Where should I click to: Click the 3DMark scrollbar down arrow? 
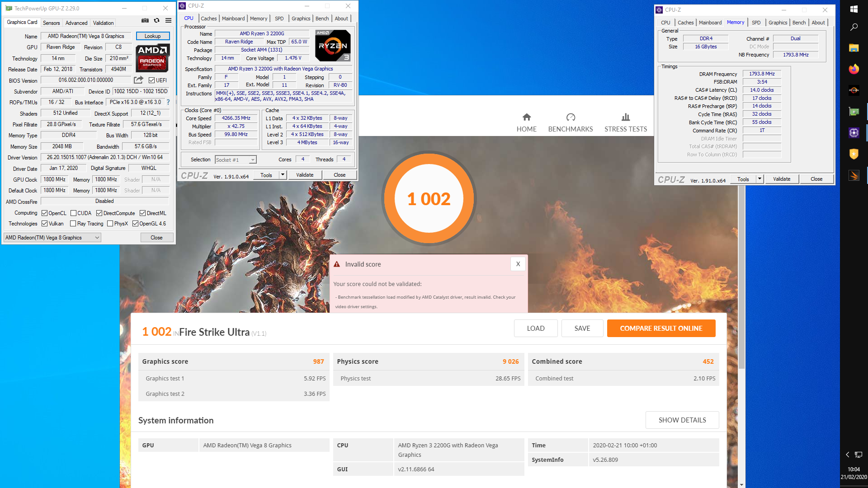coord(741,484)
